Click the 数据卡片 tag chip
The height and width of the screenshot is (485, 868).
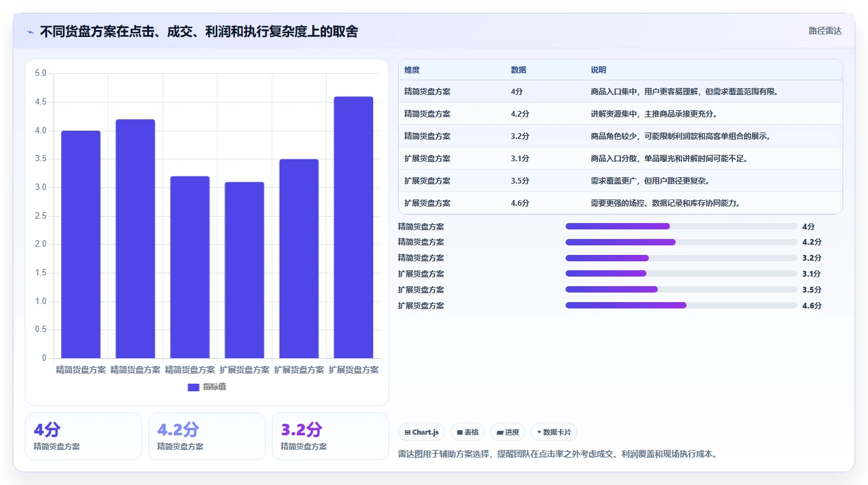(554, 432)
